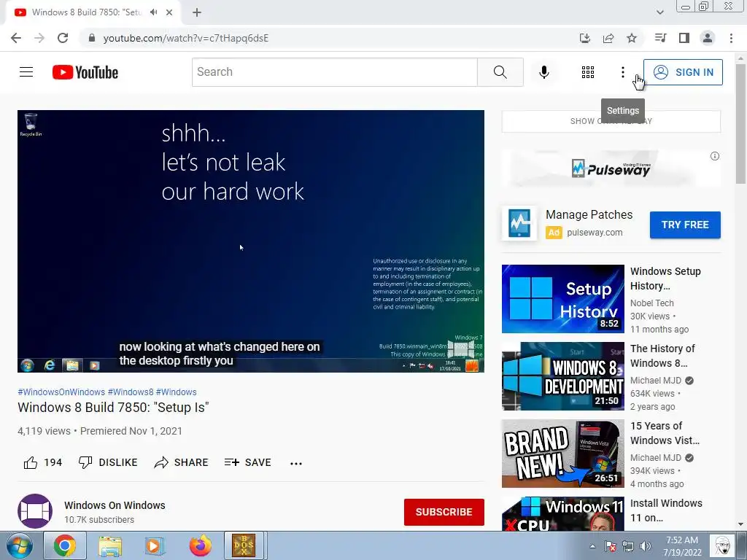This screenshot has width=747, height=560.
Task: Click the TRY FREE ad button
Action: tap(685, 225)
